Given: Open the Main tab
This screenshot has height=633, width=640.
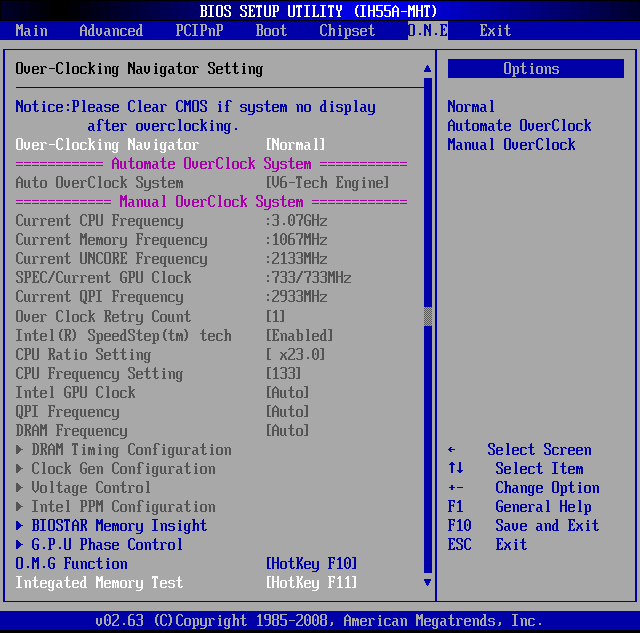Looking at the screenshot, I should pos(31,31).
